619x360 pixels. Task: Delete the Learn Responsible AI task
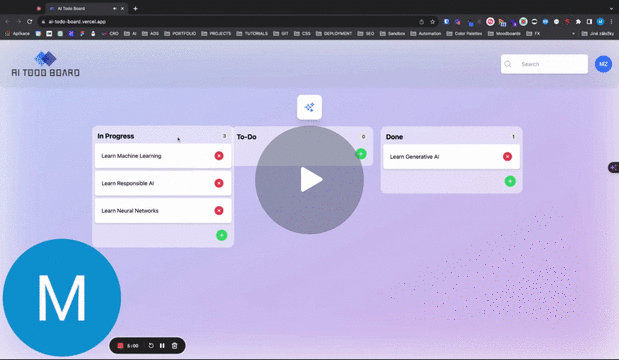coord(219,183)
